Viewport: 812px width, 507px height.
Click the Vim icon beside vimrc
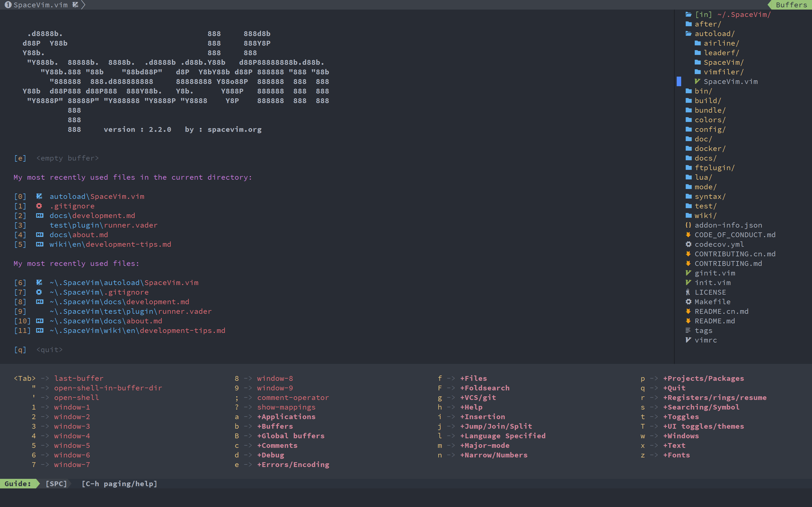pos(688,340)
